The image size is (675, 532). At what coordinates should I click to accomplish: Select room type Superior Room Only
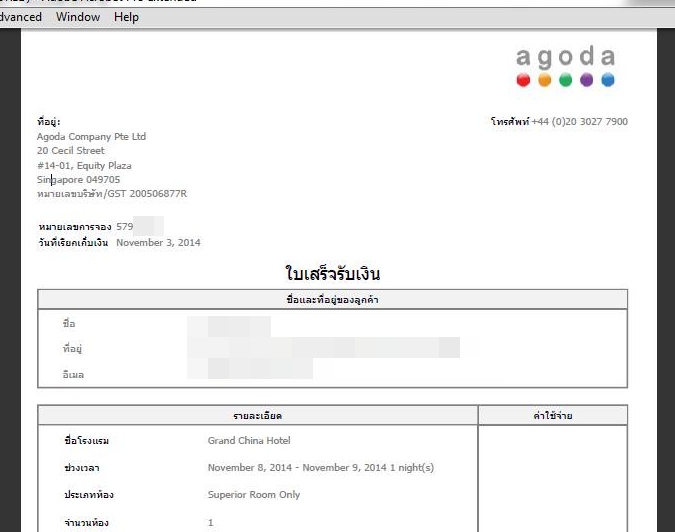point(254,495)
